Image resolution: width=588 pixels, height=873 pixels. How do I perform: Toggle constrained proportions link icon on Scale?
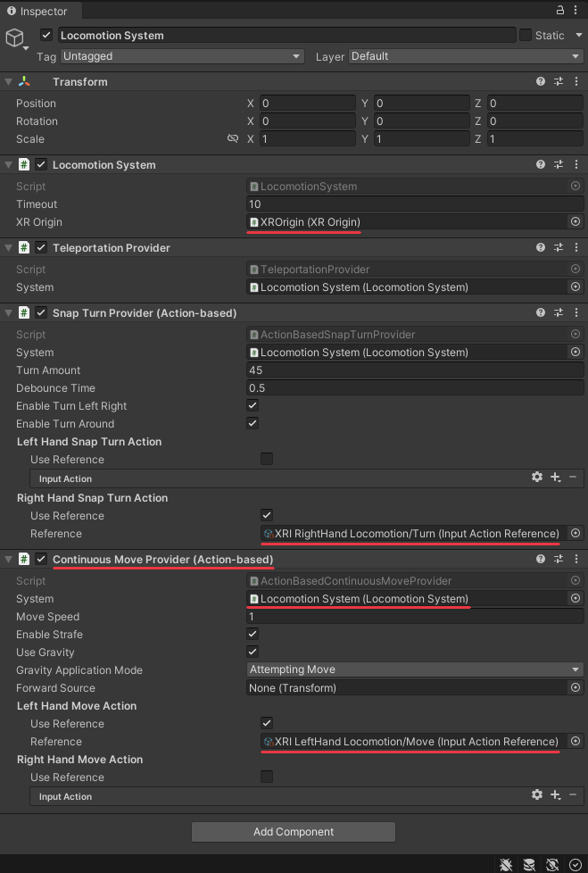point(233,138)
